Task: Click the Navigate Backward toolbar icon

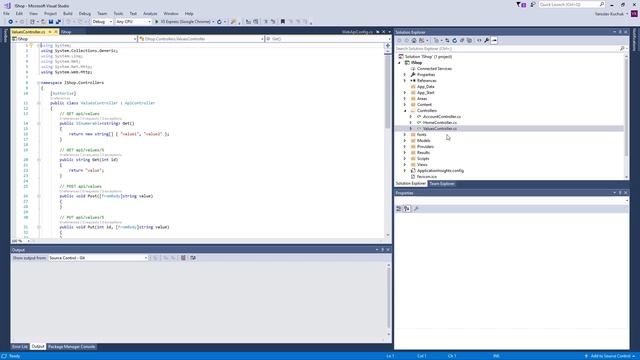Action: coord(11,22)
